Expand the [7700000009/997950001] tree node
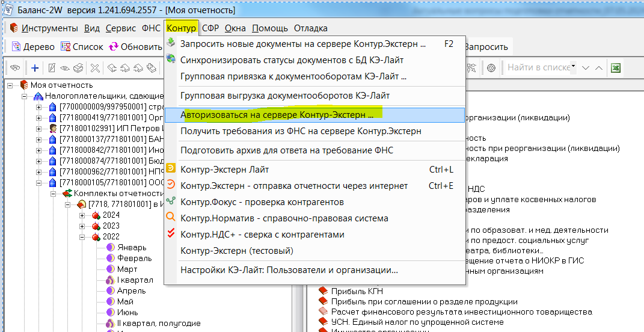This screenshot has height=332, width=644. click(x=39, y=107)
